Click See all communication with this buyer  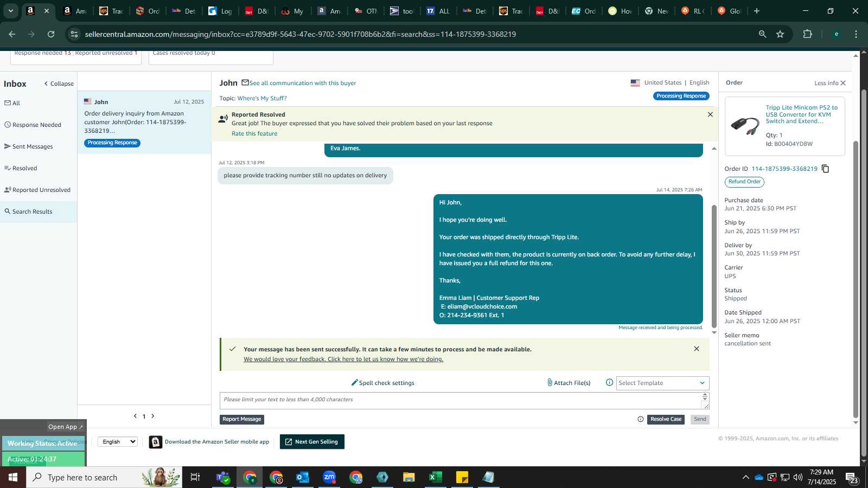click(303, 83)
